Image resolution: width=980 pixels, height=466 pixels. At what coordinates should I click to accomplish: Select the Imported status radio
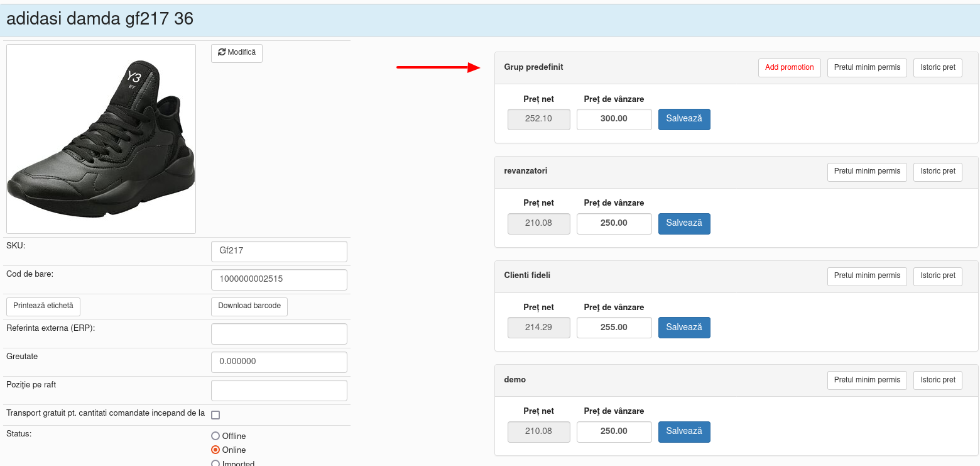(x=215, y=463)
